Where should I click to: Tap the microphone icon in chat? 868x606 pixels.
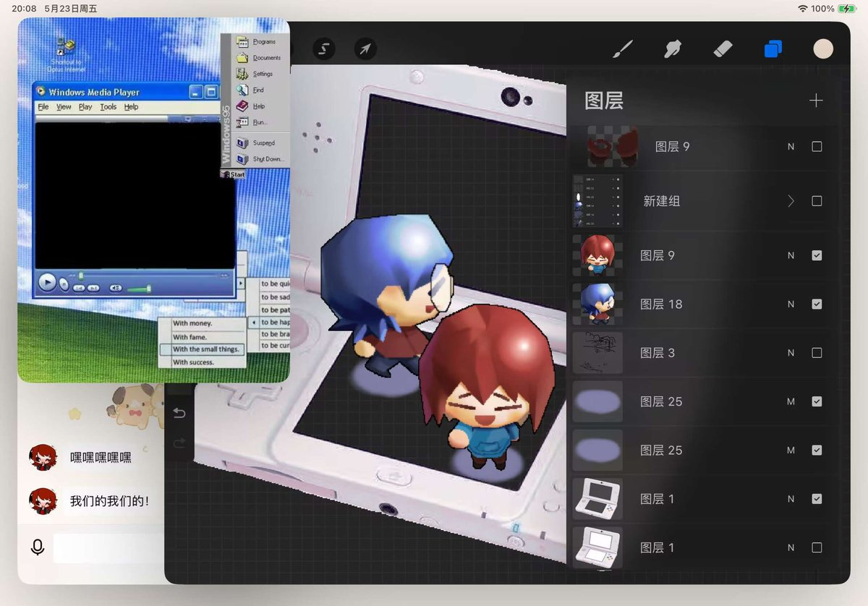point(38,548)
